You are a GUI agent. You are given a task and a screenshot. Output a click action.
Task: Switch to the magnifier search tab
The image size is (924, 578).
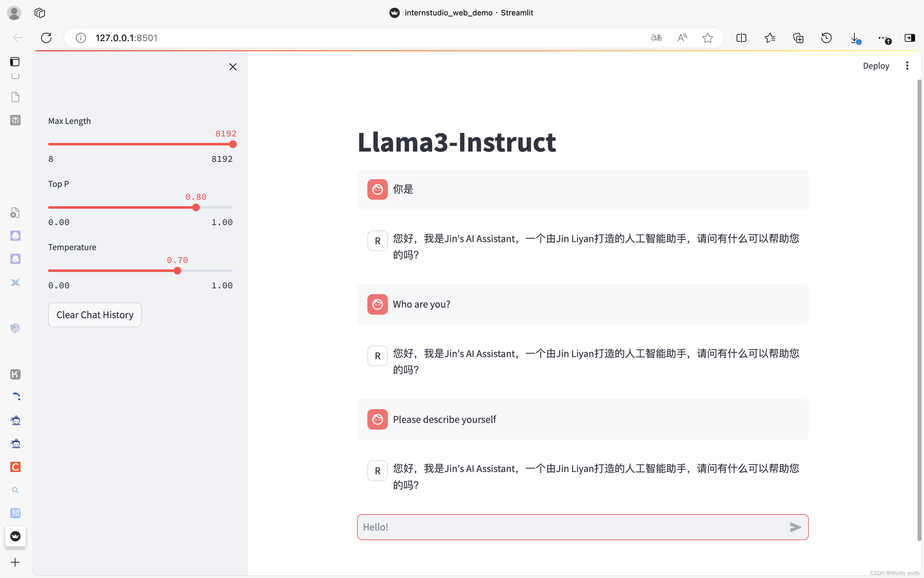[x=15, y=490]
